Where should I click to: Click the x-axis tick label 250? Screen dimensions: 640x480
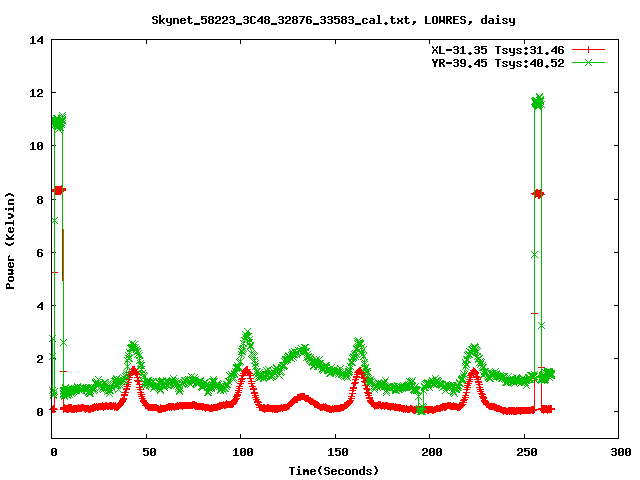(x=527, y=452)
